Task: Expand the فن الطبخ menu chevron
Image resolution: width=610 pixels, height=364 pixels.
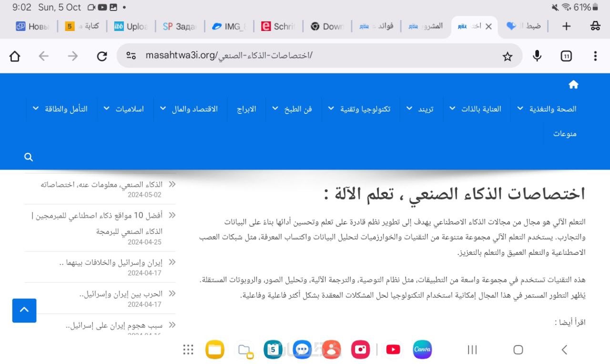Action: pyautogui.click(x=275, y=109)
